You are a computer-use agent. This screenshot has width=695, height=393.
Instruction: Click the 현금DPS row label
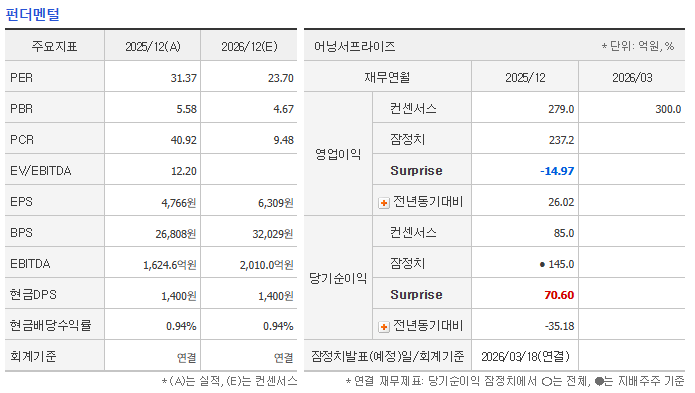(33, 295)
